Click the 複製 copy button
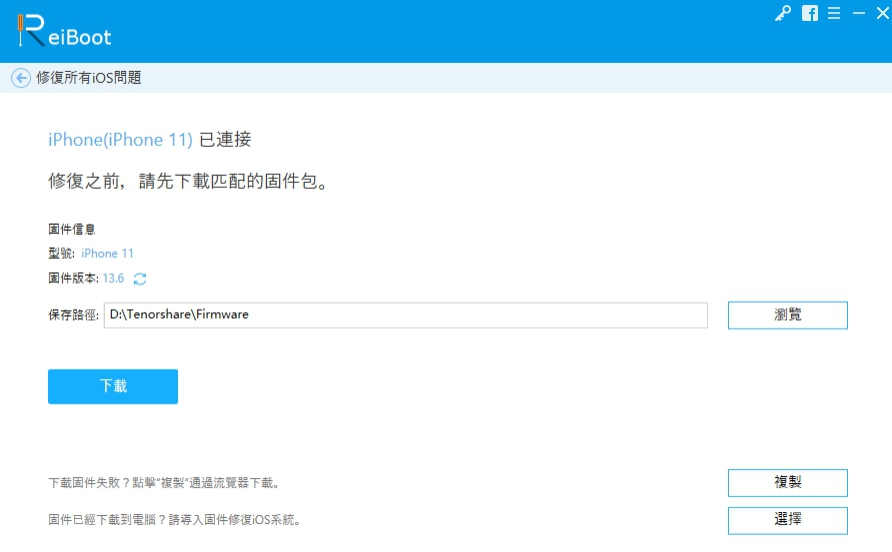Screen dimensions: 892x552 point(787,483)
